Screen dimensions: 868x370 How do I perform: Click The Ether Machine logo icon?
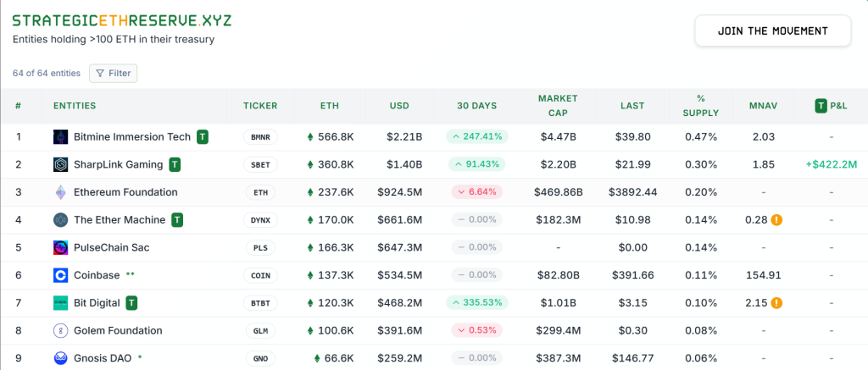60,220
